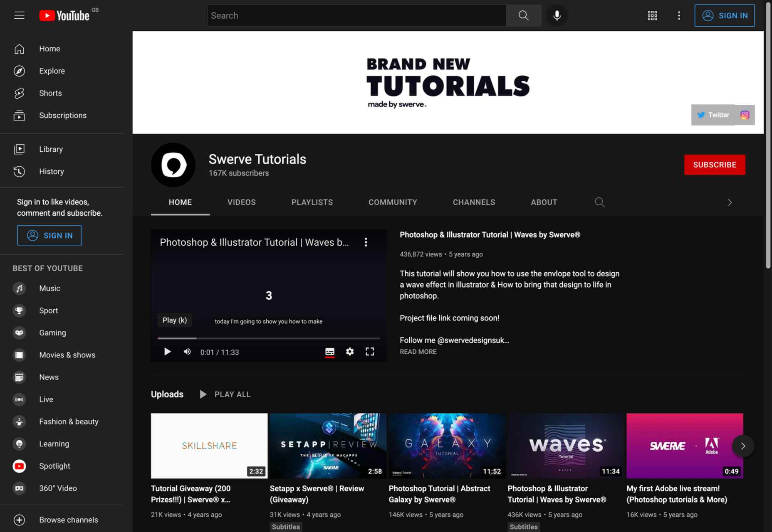Viewport: 772px width, 532px height.
Task: Show next uploads with arrow
Action: pyautogui.click(x=743, y=446)
